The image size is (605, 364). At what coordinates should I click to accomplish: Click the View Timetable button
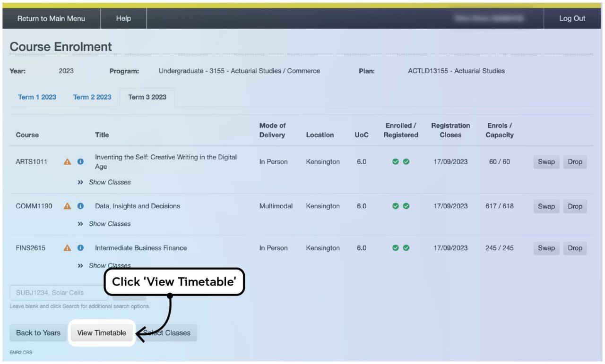pos(102,332)
